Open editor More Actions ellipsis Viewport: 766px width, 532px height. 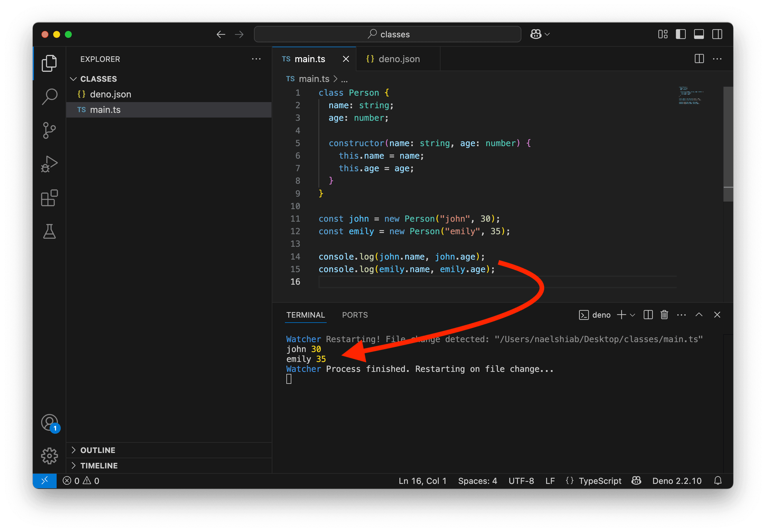[x=717, y=59]
